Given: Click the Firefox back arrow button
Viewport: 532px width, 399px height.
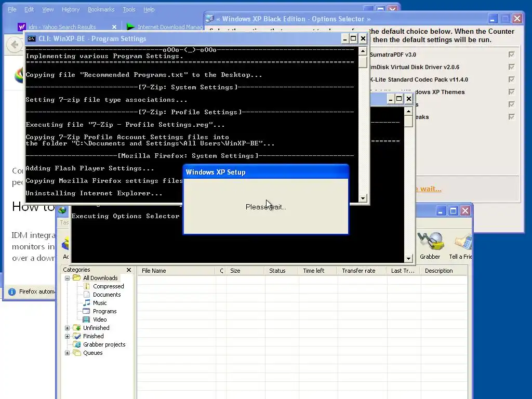Looking at the screenshot, I should [x=14, y=45].
